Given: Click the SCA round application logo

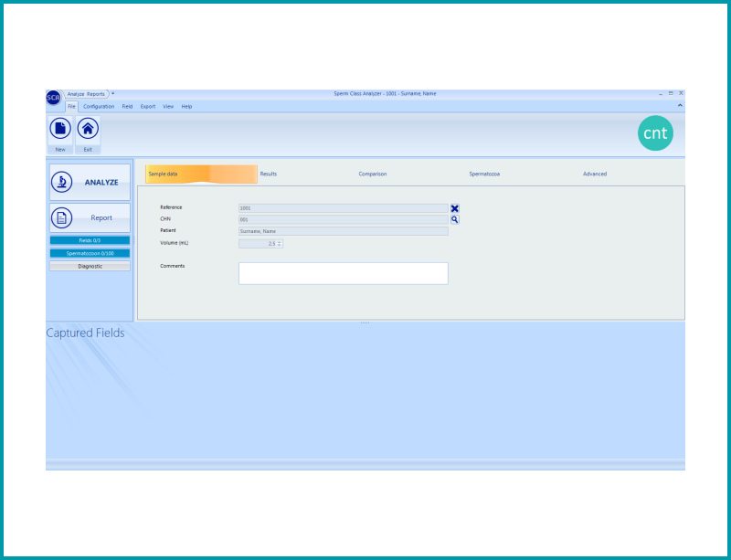Looking at the screenshot, I should [53, 98].
